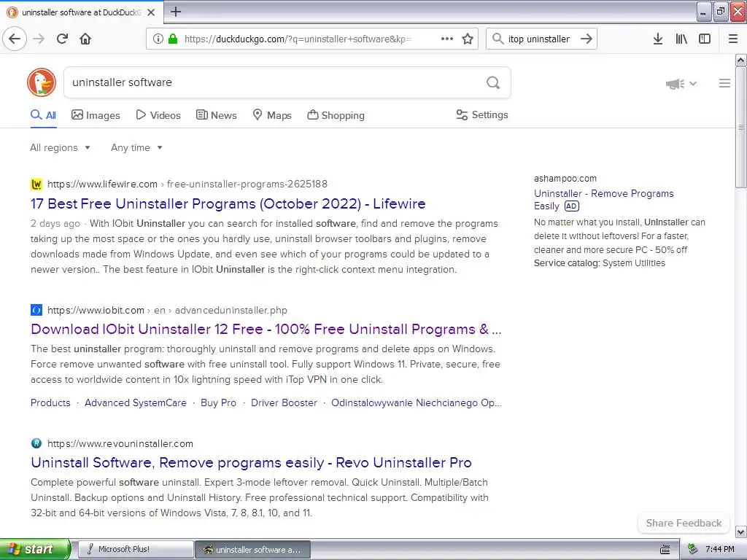The width and height of the screenshot is (747, 560).
Task: Click the magnifier in DuckDuckGo search box
Action: (493, 83)
